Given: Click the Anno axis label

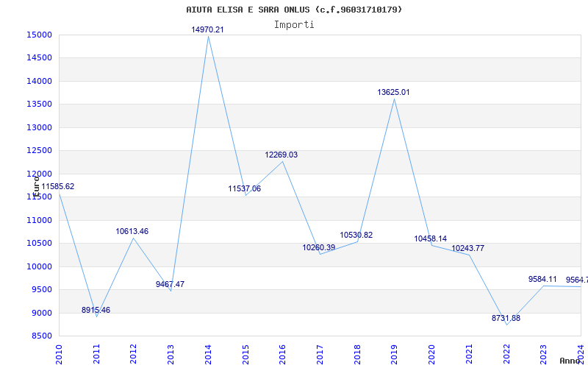Looking at the screenshot, I should 570,361.
